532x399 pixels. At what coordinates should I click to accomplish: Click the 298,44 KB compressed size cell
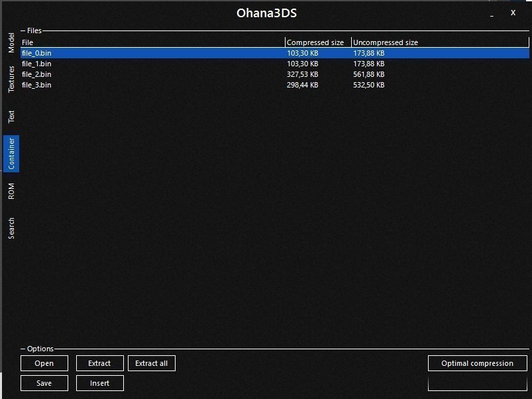(x=302, y=85)
